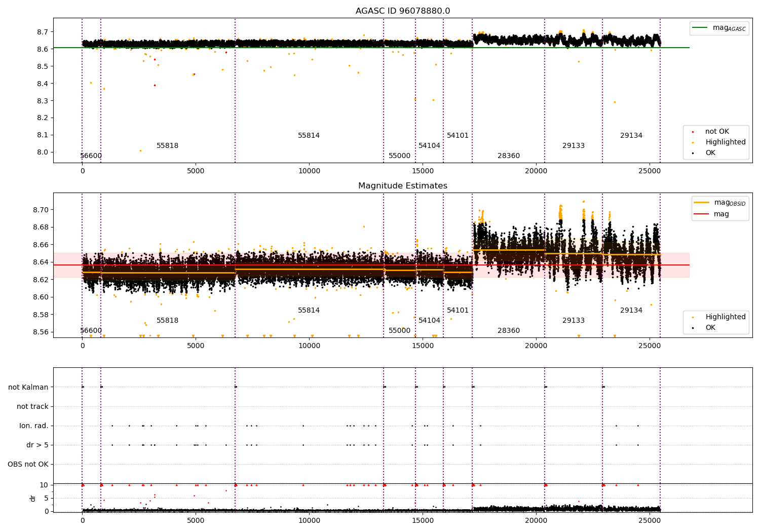
Task: Click y-axis tick 8.68 in Magnitude Estimates plot
Action: pos(41,227)
